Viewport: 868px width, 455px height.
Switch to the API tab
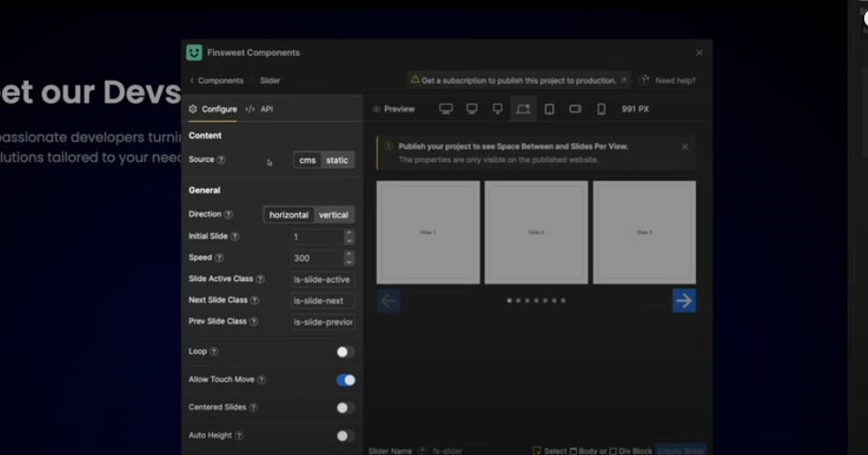260,109
